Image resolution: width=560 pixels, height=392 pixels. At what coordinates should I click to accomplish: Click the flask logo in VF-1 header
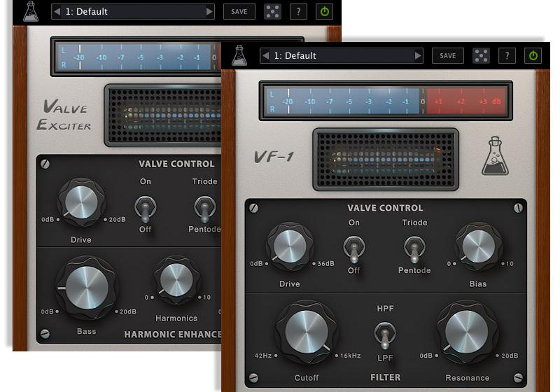click(239, 56)
